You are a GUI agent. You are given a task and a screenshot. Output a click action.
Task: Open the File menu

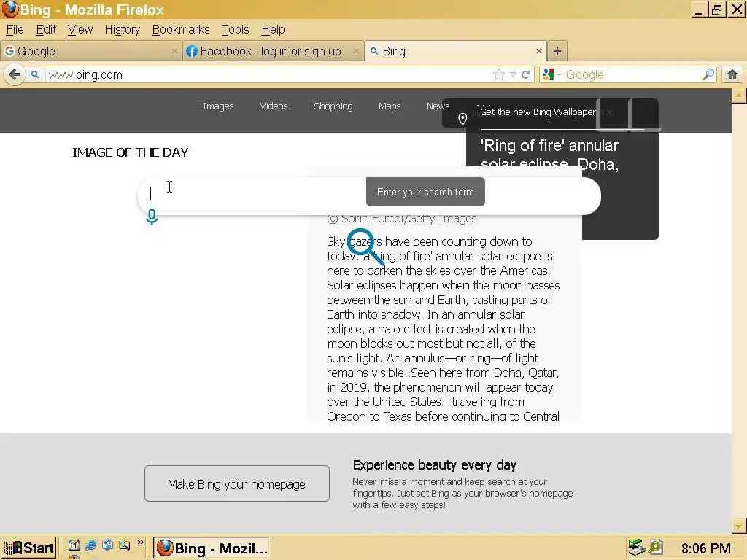pyautogui.click(x=15, y=29)
